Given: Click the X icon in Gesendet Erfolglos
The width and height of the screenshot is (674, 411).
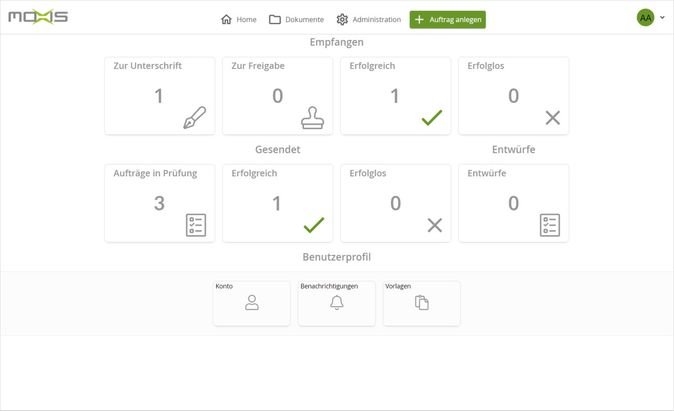Looking at the screenshot, I should pos(434,225).
